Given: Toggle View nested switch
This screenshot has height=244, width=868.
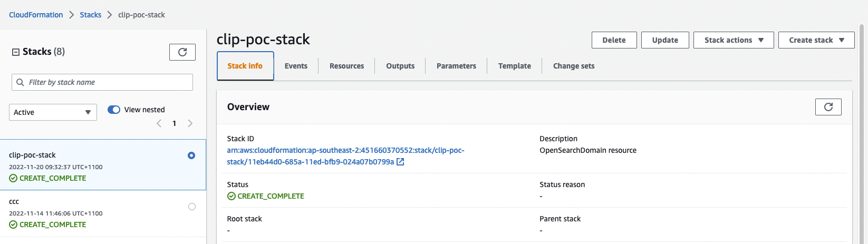Looking at the screenshot, I should (x=114, y=110).
